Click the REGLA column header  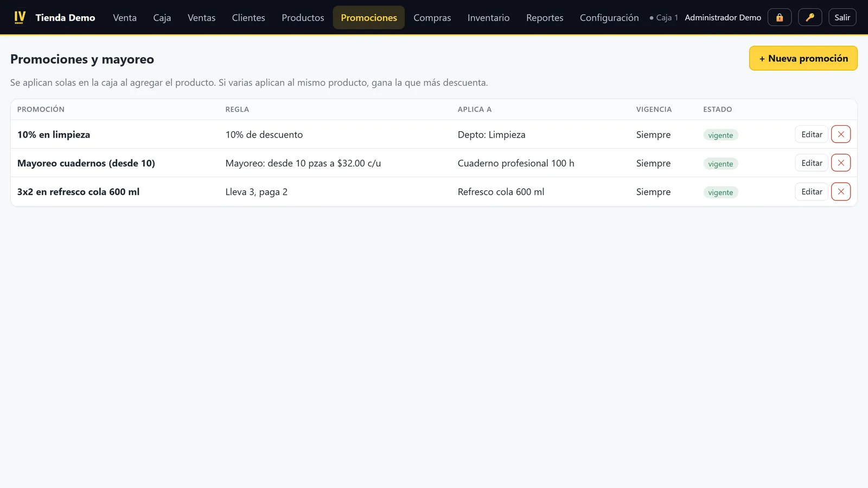pyautogui.click(x=237, y=109)
